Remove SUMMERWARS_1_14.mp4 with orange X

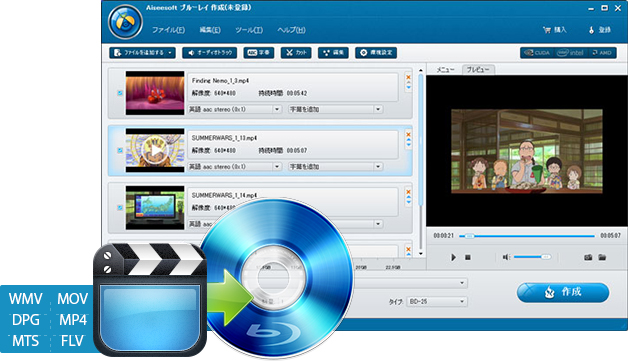coord(408,192)
